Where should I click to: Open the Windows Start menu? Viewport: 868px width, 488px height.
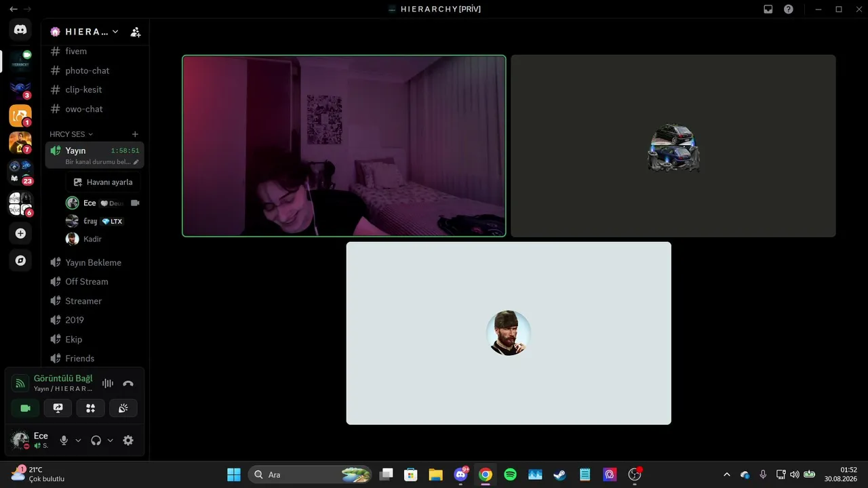[x=234, y=474]
